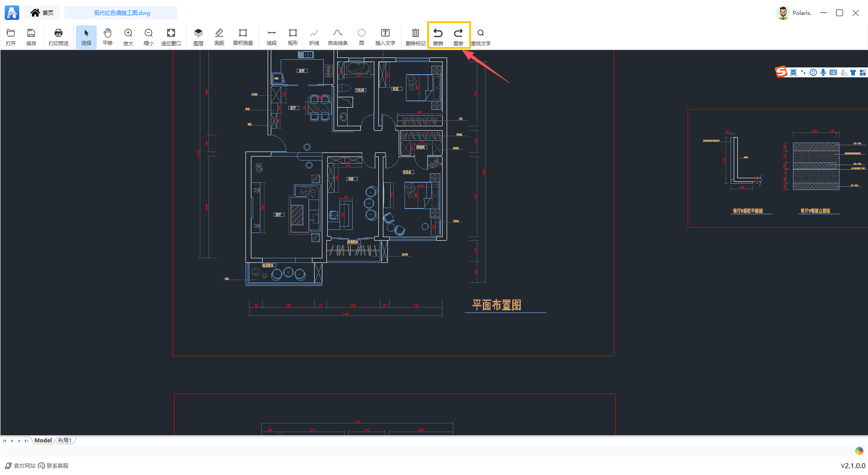This screenshot has height=475, width=868.
Task: Switch to the Model tab
Action: tap(43, 441)
